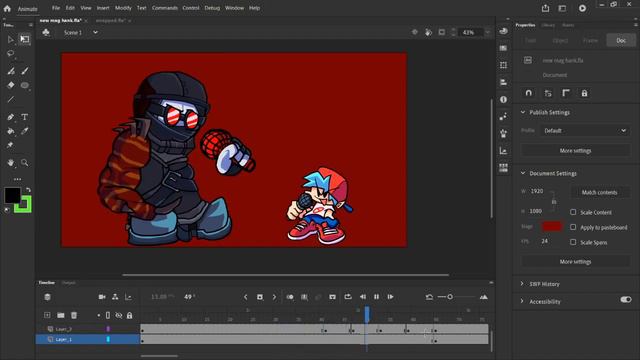Select the Selection arrow tool
Screen dimensions: 640x360
[11, 39]
